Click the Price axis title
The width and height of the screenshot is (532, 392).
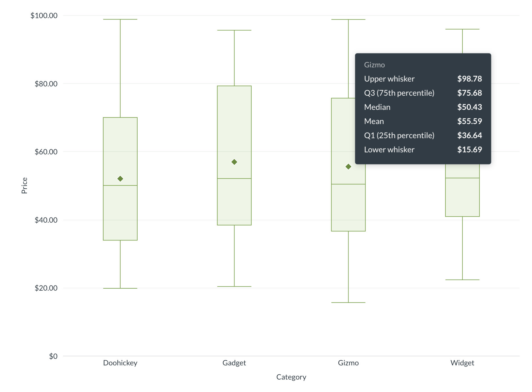coord(25,186)
